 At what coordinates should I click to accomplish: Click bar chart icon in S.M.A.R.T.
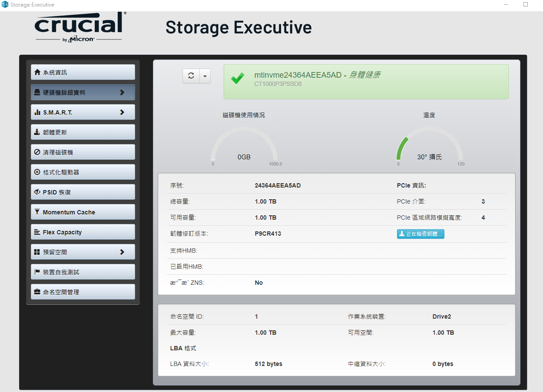click(x=37, y=112)
